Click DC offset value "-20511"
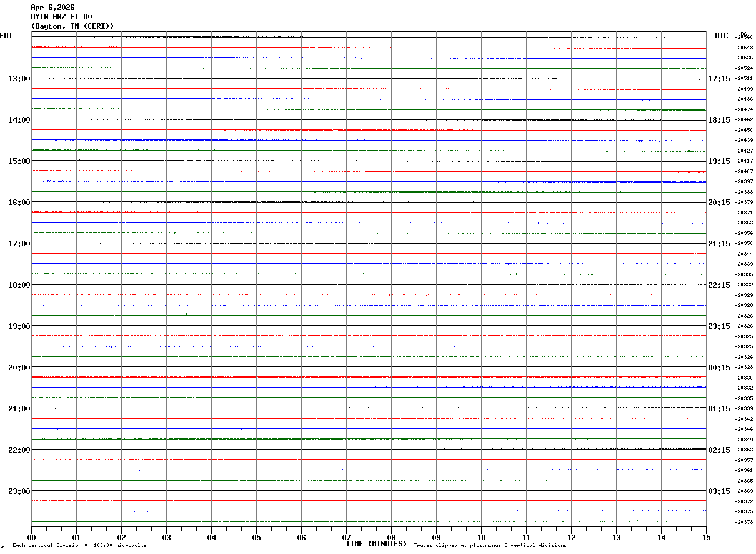The height and width of the screenshot is (554, 756). 744,79
